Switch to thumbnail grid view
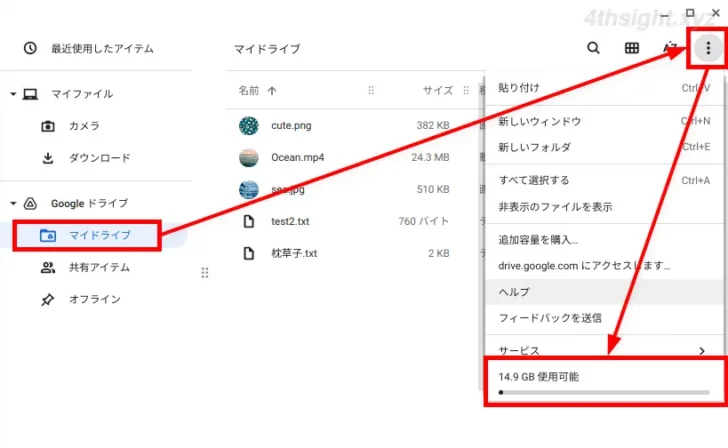The width and height of the screenshot is (728, 448). (631, 48)
